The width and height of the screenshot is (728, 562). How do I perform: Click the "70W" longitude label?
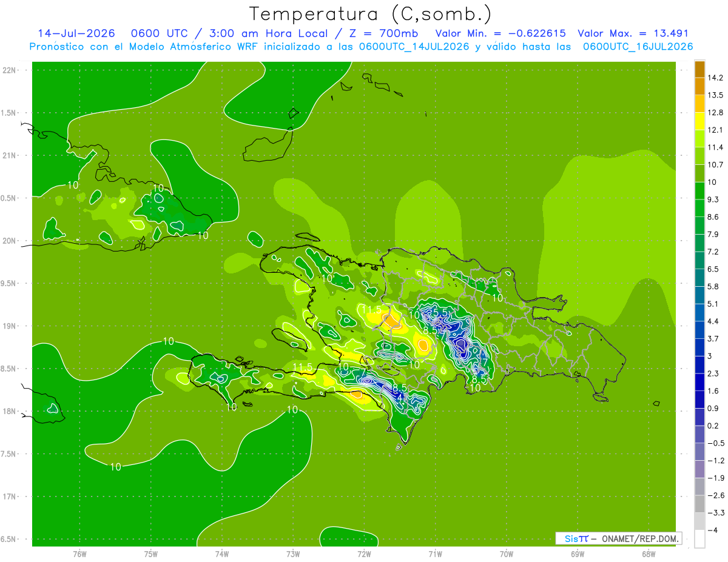506,554
